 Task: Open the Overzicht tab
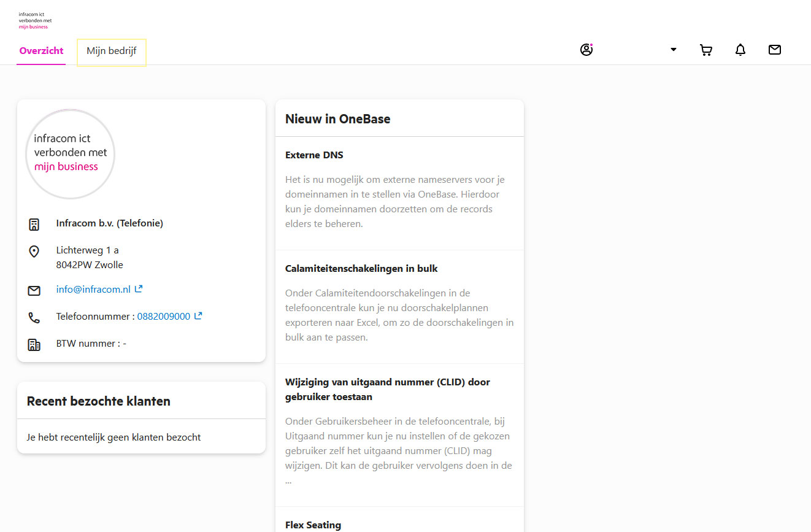click(x=41, y=51)
